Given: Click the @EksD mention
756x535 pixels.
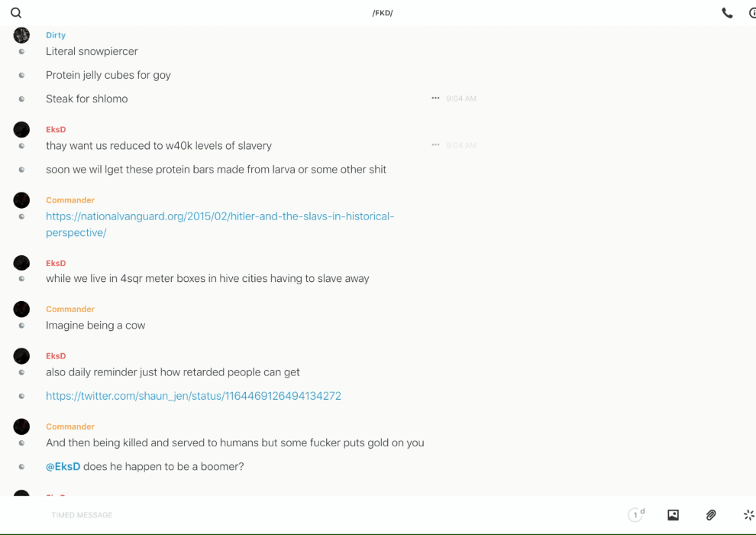Looking at the screenshot, I should (63, 466).
